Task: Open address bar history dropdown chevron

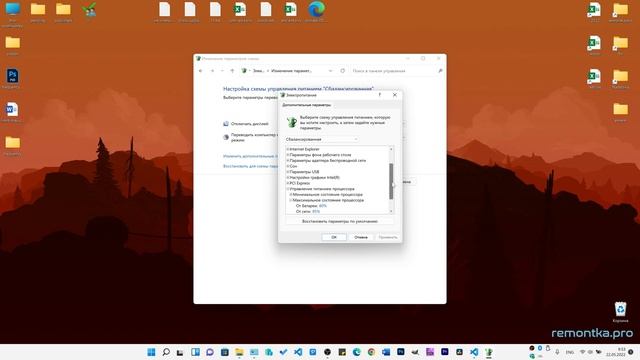Action: click(330, 71)
